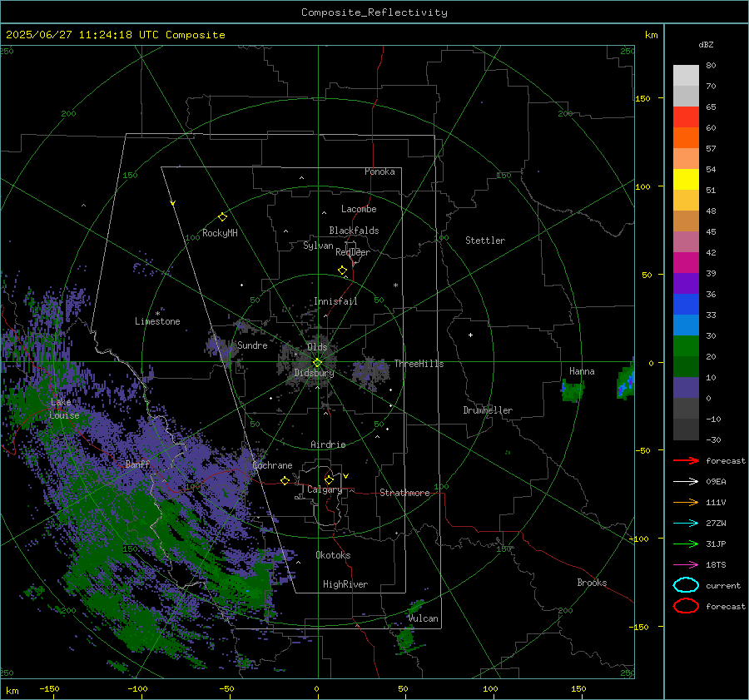Click the Okotoks town label

click(333, 555)
